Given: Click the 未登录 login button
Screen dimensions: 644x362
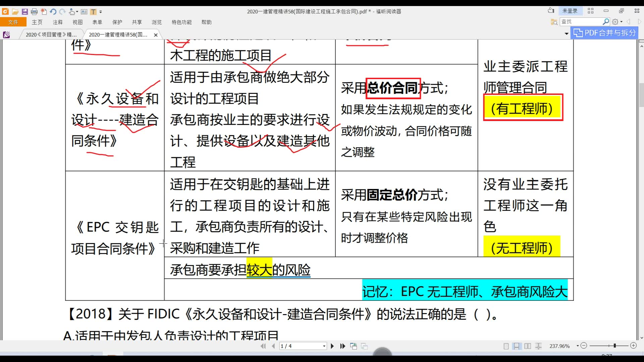Looking at the screenshot, I should pyautogui.click(x=570, y=10).
